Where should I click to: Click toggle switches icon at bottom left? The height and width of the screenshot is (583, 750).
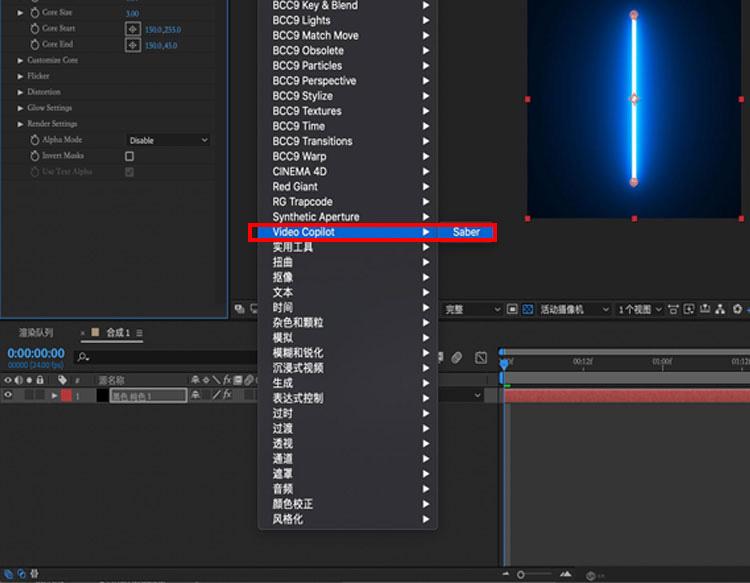[8, 573]
